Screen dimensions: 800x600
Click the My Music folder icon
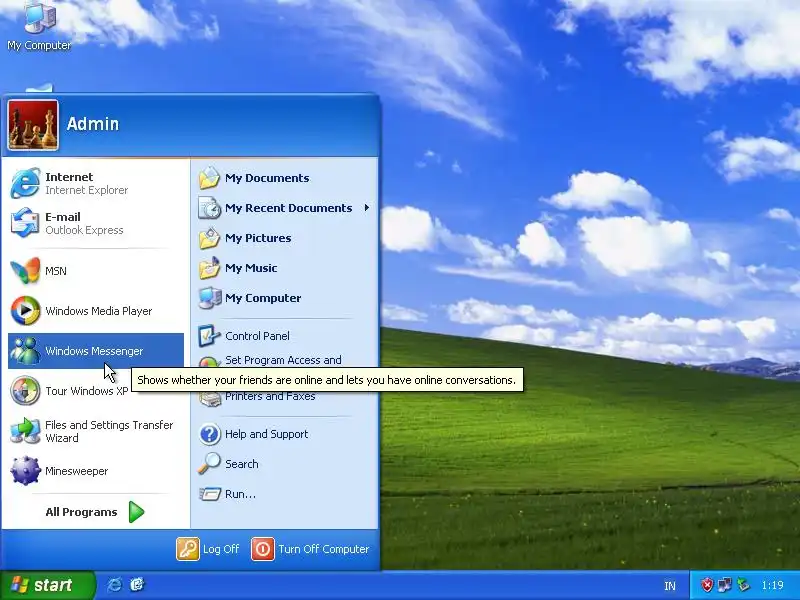(209, 268)
